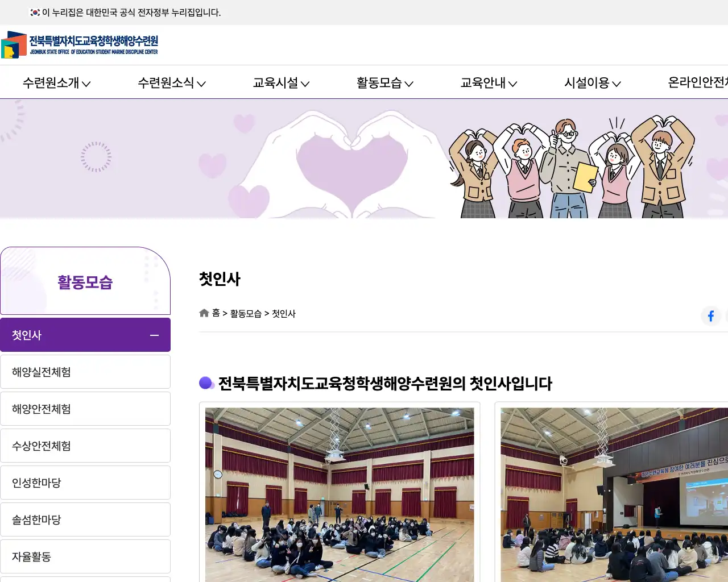Select 자율활동 in the sidebar

click(85, 556)
